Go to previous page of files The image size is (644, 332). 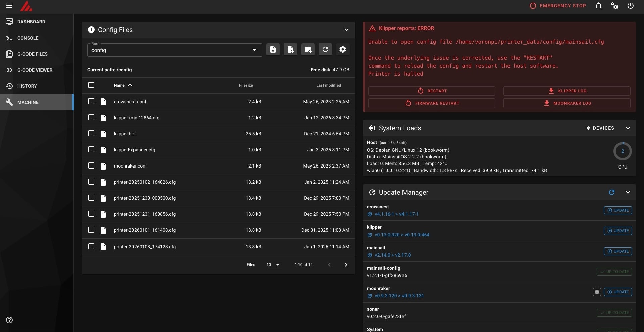(329, 265)
